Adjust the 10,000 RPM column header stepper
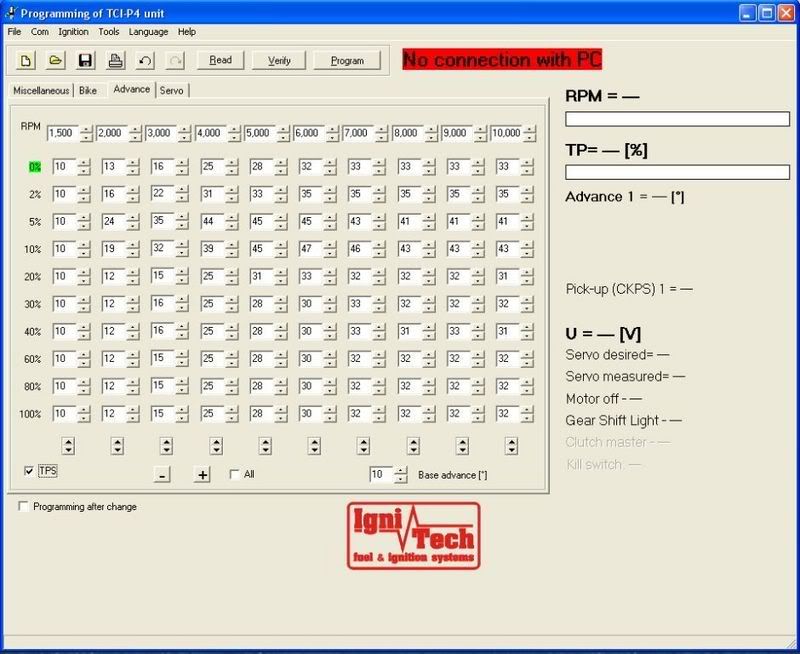Screen dimensions: 800x654 pos(530,133)
